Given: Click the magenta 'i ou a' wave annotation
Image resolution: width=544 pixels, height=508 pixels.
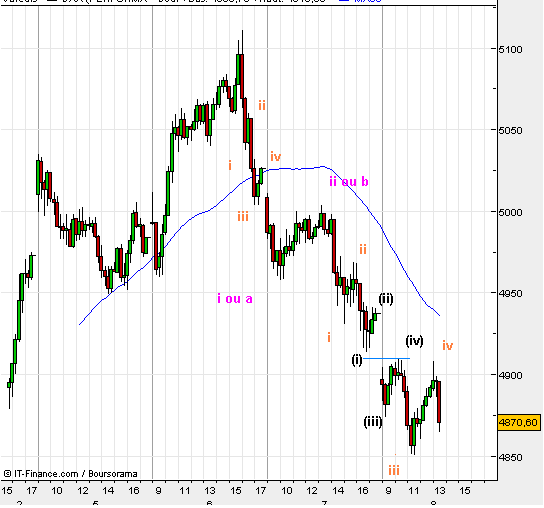Looking at the screenshot, I should (x=235, y=298).
